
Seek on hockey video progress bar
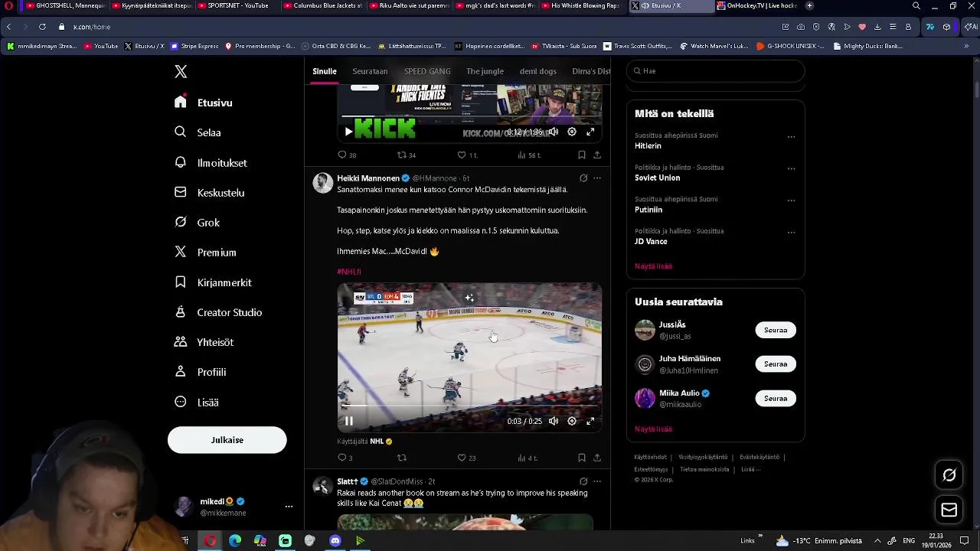click(469, 407)
